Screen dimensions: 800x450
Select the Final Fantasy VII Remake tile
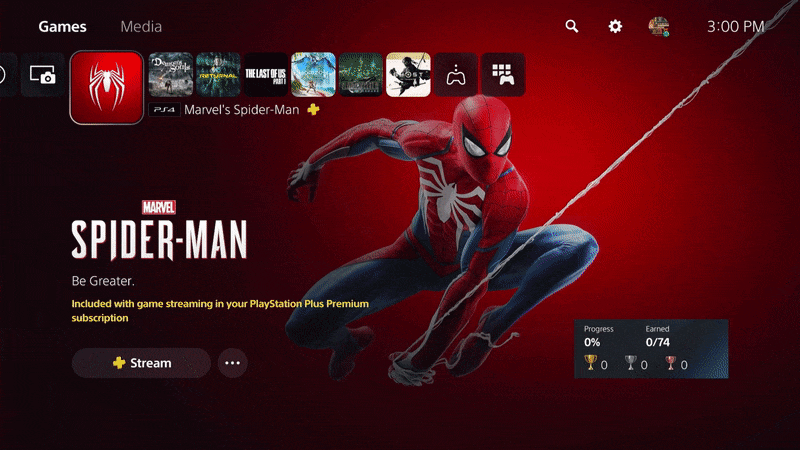coord(361,74)
